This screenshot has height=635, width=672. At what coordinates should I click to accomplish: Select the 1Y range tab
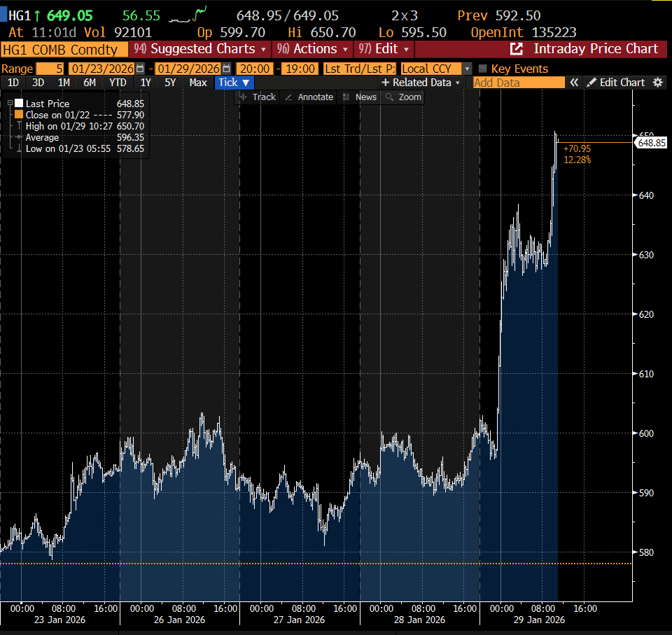[146, 83]
